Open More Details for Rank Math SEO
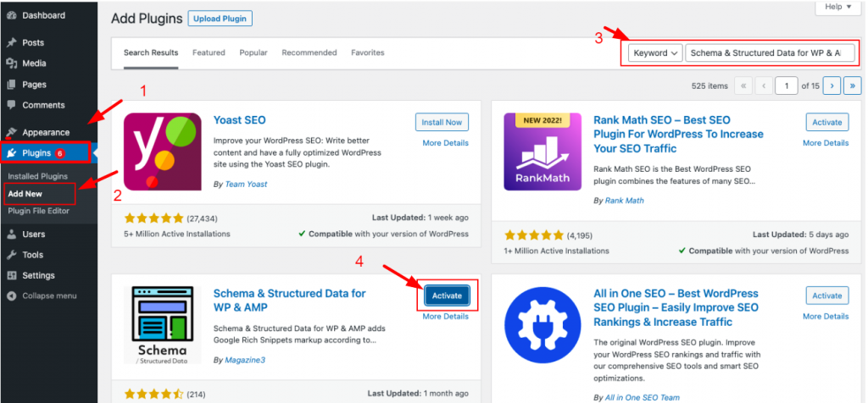This screenshot has height=403, width=868. coord(826,143)
